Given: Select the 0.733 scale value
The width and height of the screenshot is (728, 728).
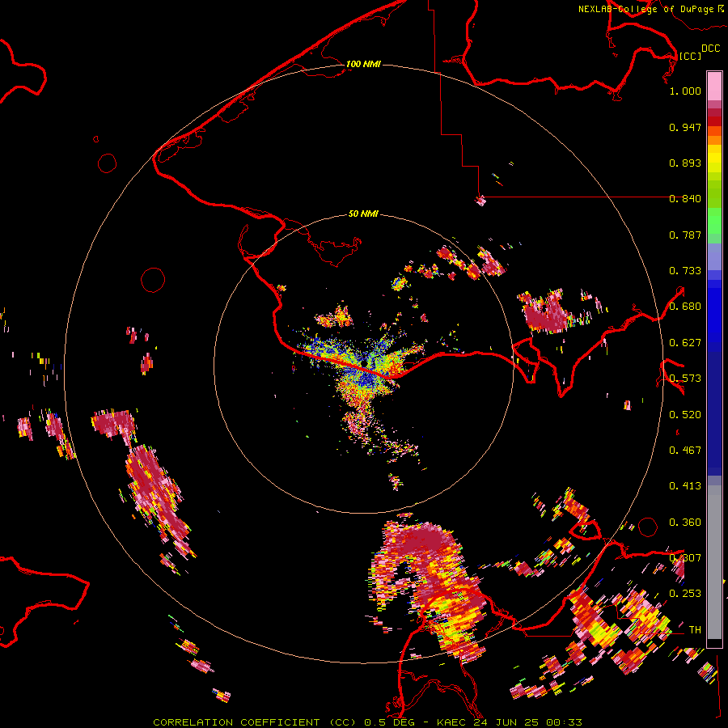Looking at the screenshot, I should click(x=685, y=271).
